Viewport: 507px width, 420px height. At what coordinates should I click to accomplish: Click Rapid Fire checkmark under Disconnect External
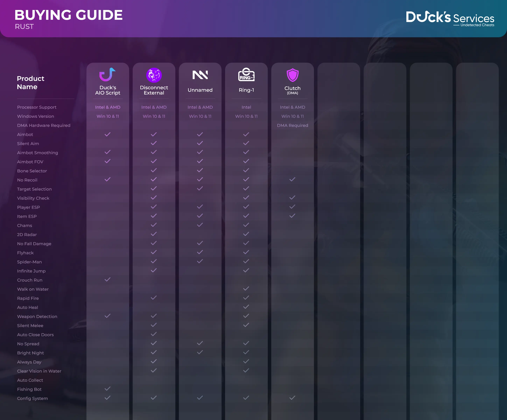[x=154, y=298]
